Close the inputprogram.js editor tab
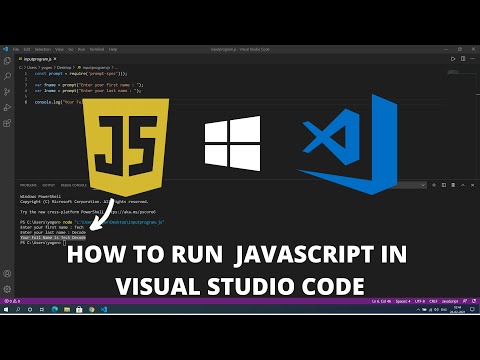480x360 pixels. (55, 59)
